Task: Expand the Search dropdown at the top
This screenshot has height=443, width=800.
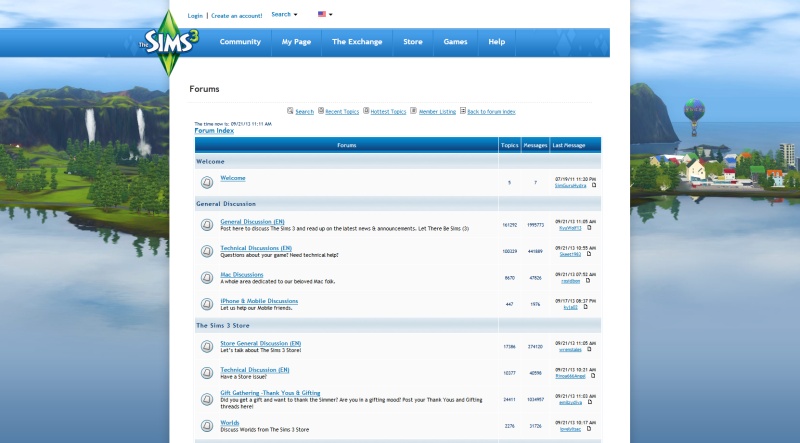Action: pos(284,14)
